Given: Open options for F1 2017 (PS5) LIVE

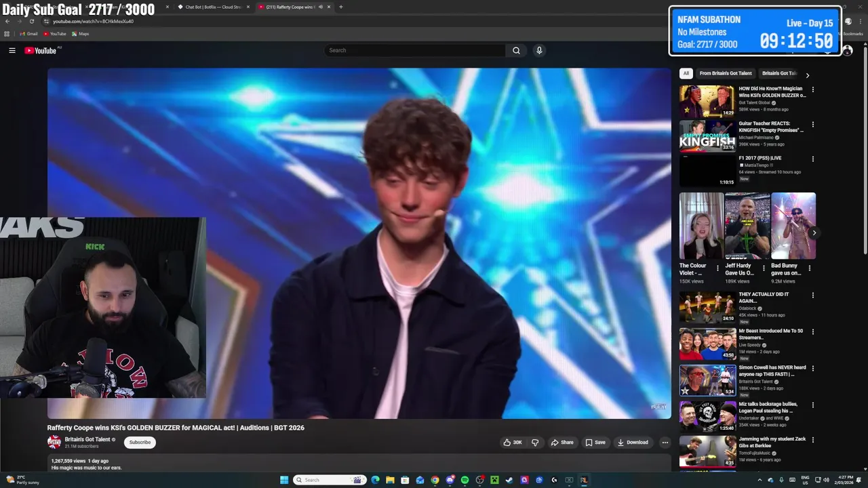Looking at the screenshot, I should 813,159.
